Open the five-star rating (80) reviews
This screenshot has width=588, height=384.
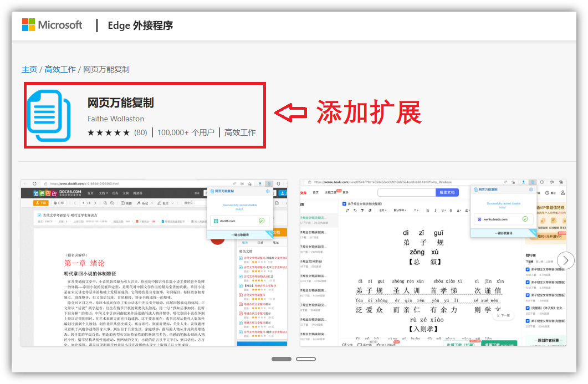point(117,132)
